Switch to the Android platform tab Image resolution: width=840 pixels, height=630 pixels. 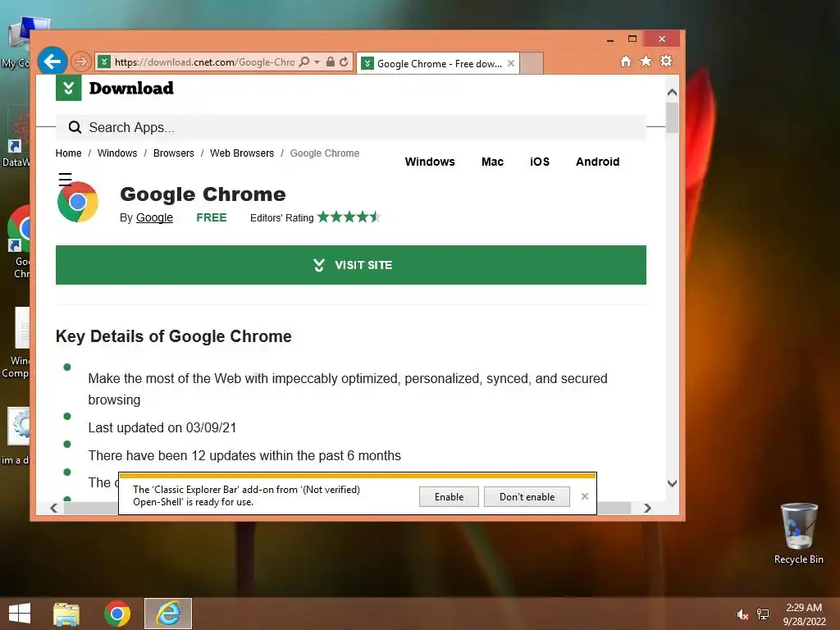[x=597, y=162]
